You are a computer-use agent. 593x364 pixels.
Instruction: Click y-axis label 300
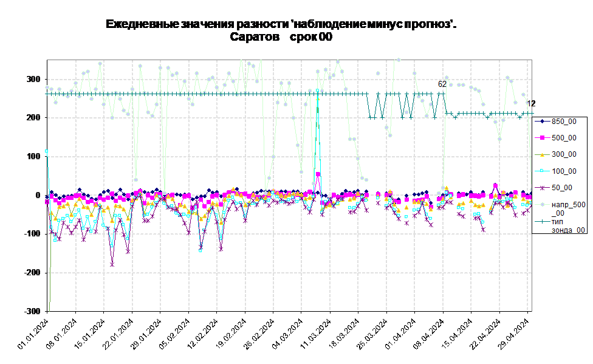click(33, 80)
